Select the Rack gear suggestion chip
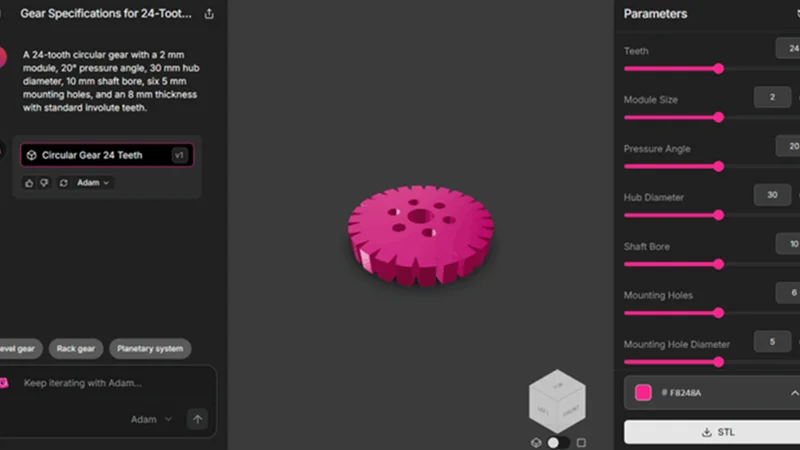The image size is (800, 450). click(76, 348)
